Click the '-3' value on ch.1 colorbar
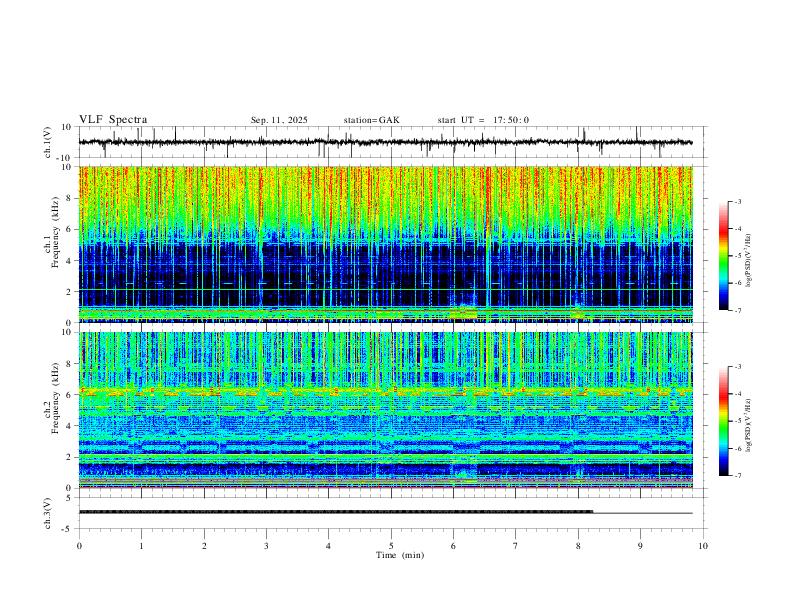The width and height of the screenshot is (792, 612). (x=737, y=201)
